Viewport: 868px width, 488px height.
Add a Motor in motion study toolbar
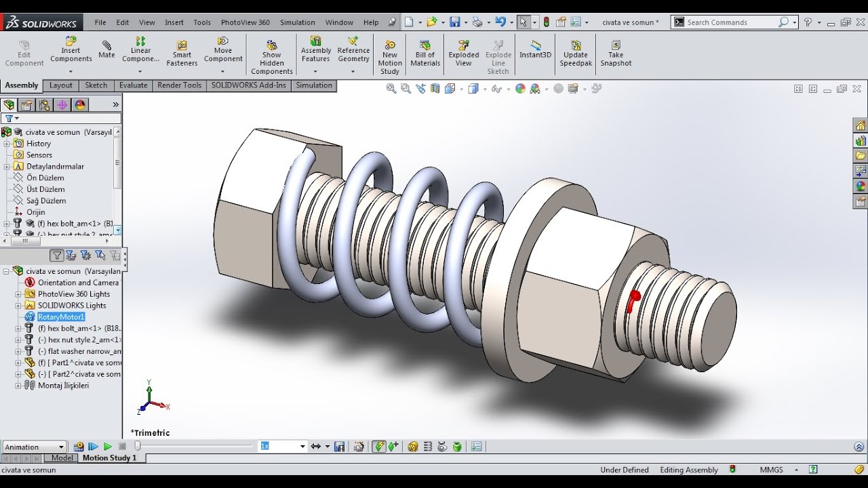[413, 447]
